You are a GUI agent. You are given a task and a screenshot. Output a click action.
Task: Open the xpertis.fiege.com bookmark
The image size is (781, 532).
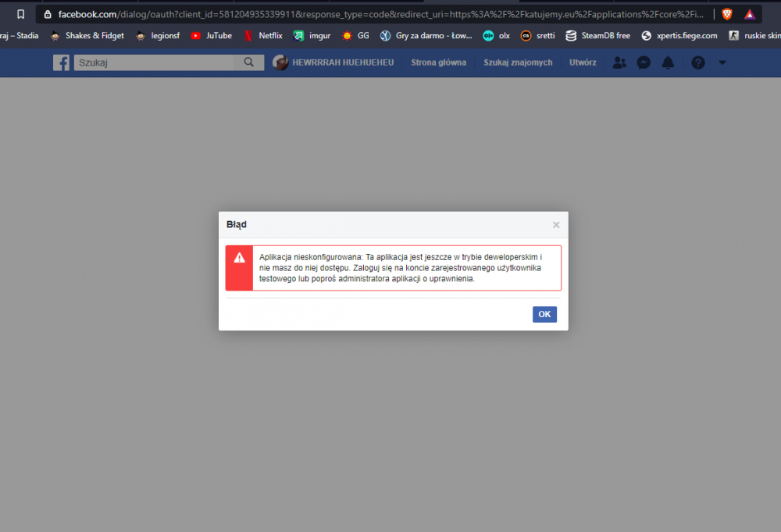pos(679,35)
